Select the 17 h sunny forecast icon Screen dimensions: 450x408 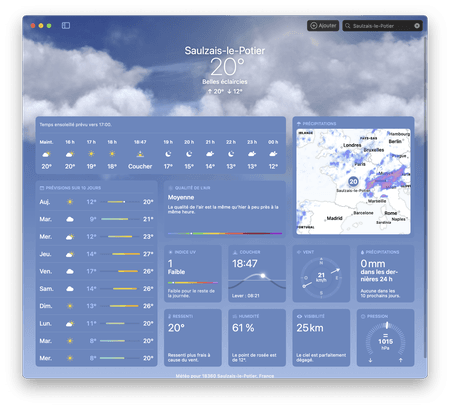click(91, 154)
